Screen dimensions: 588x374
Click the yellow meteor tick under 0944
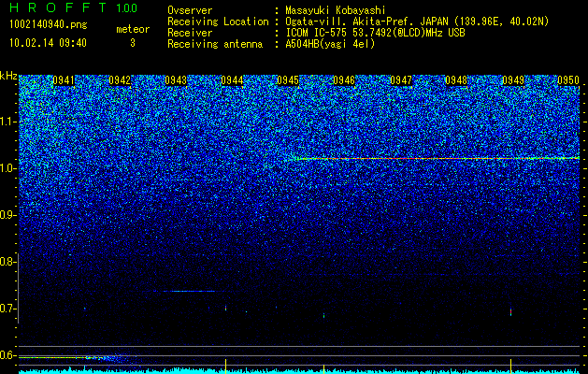click(225, 365)
